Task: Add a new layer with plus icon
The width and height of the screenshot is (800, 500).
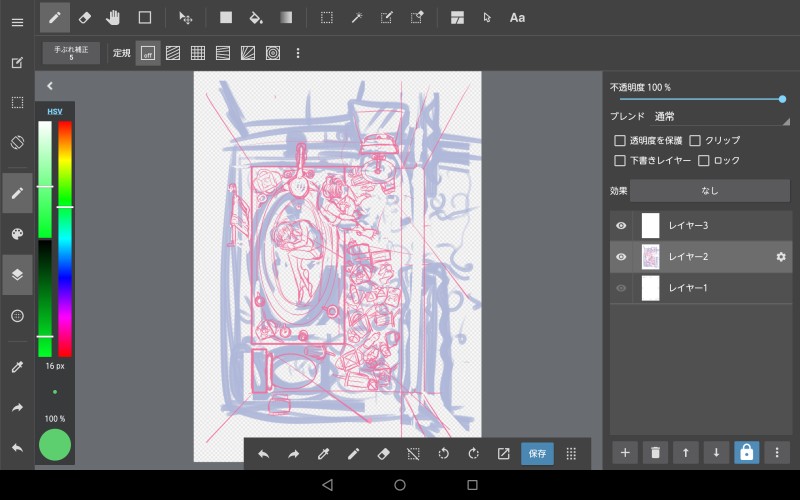Action: 625,452
